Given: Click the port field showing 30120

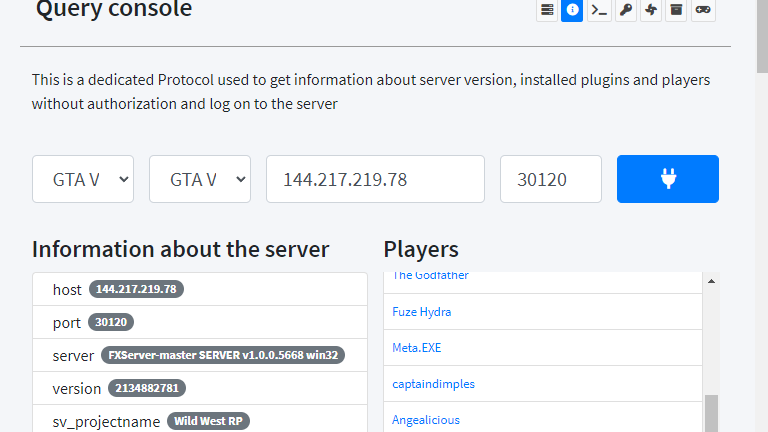Looking at the screenshot, I should [x=551, y=179].
